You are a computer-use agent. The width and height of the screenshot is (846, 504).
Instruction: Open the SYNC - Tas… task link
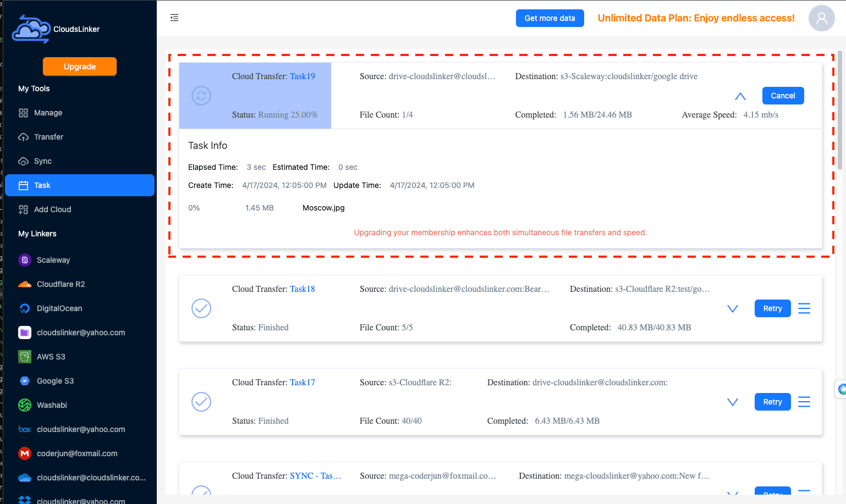tap(315, 476)
